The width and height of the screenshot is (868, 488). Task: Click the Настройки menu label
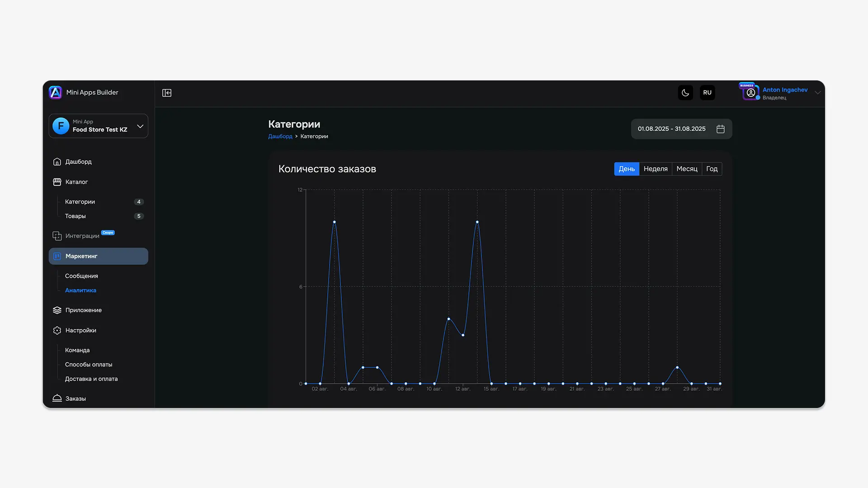(81, 331)
